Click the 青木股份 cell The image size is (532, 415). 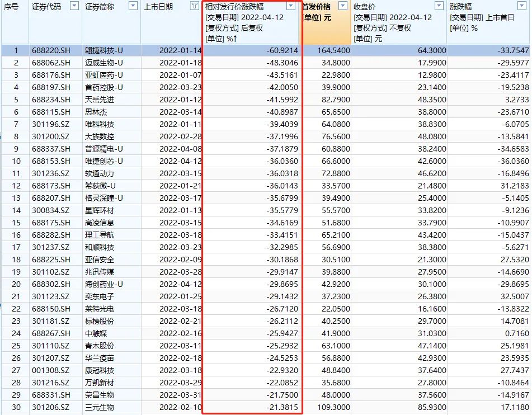point(100,346)
